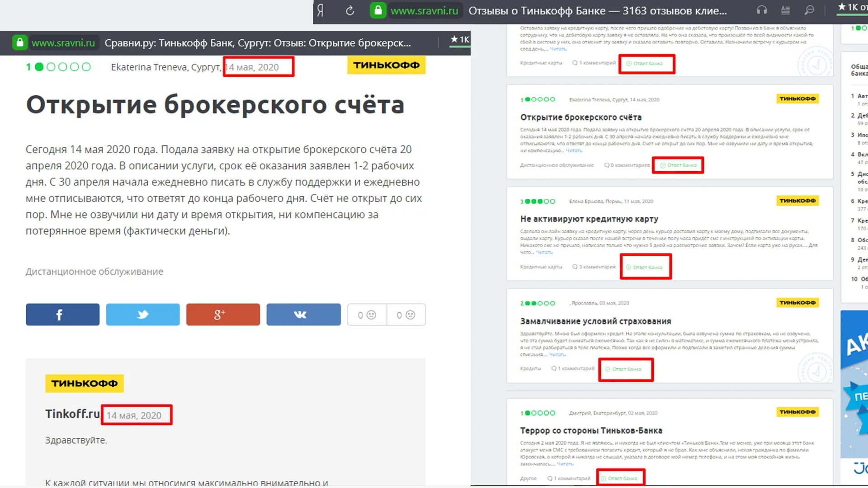Screen dimensions: 868x488
Task: Click the two-star rating on the Ярославль review
Action: pyautogui.click(x=538, y=303)
